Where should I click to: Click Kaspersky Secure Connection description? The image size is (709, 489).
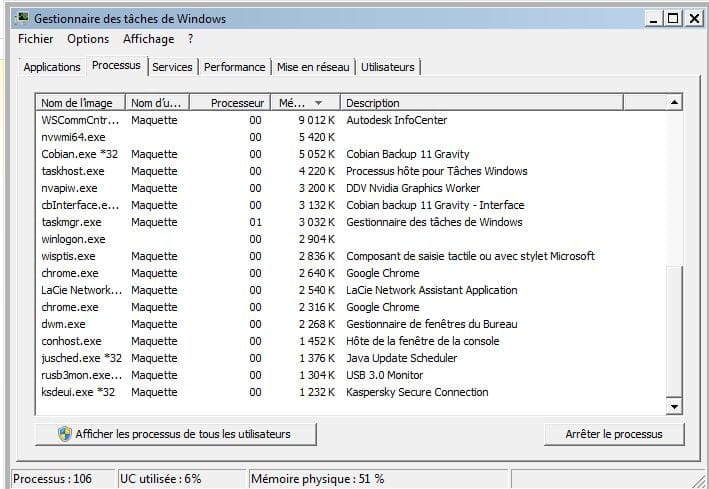[417, 392]
